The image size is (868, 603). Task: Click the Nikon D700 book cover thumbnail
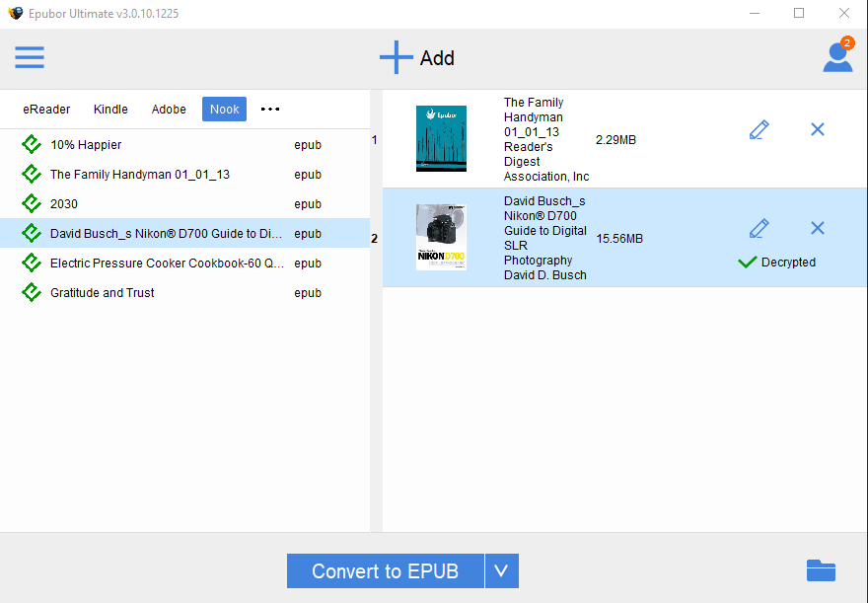click(x=441, y=237)
